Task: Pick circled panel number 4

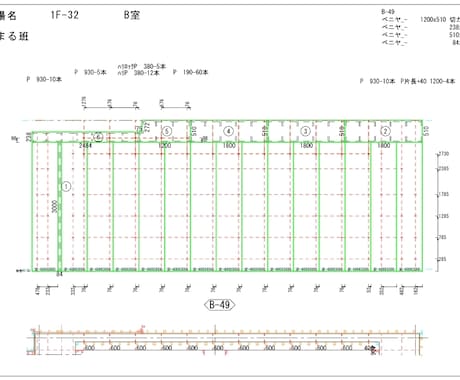Action: (x=228, y=131)
